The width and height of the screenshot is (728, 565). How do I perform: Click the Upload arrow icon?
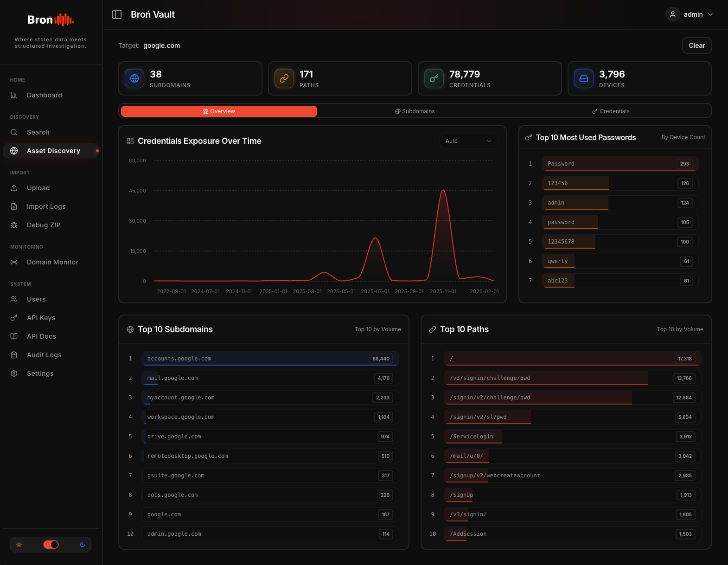pos(14,188)
